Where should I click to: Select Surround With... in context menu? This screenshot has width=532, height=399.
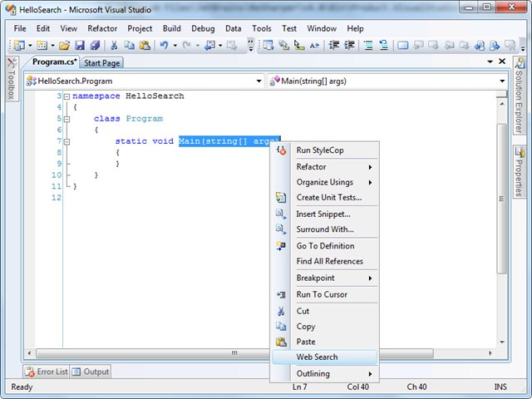[x=325, y=229]
